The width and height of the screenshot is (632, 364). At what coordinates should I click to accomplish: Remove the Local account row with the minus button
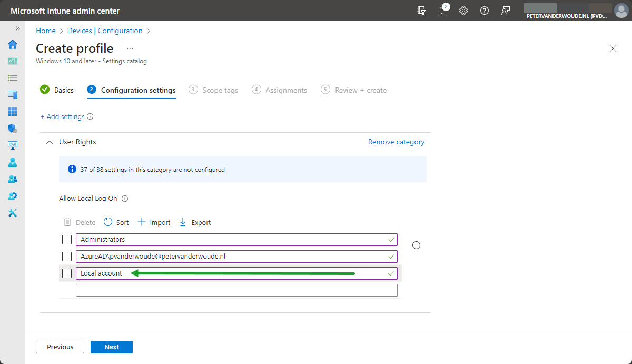click(x=416, y=245)
